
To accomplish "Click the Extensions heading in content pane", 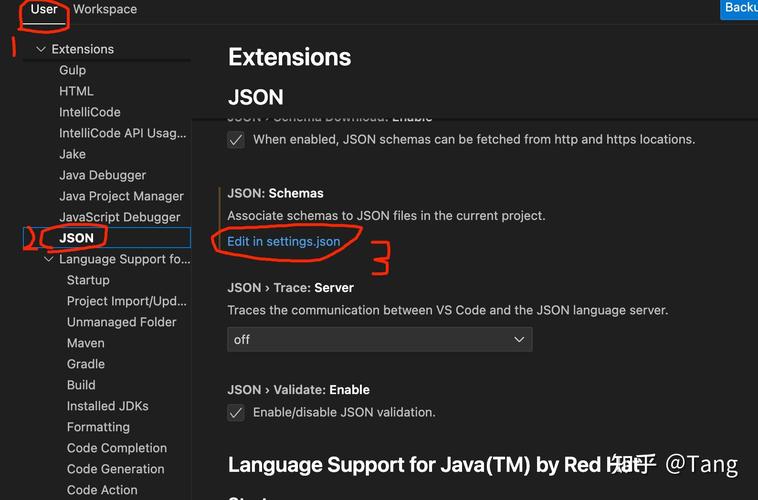I will click(290, 57).
